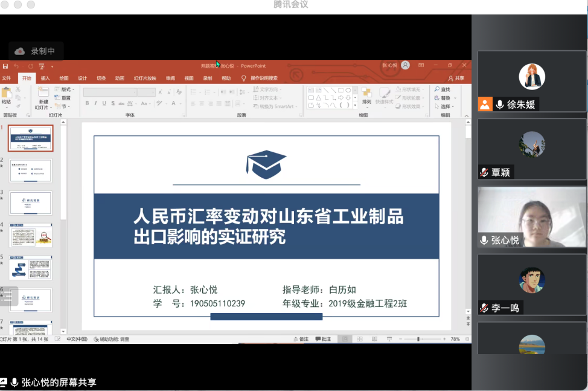Click the Replace (替换) button
Viewport: 588px width, 391px height.
[x=445, y=98]
